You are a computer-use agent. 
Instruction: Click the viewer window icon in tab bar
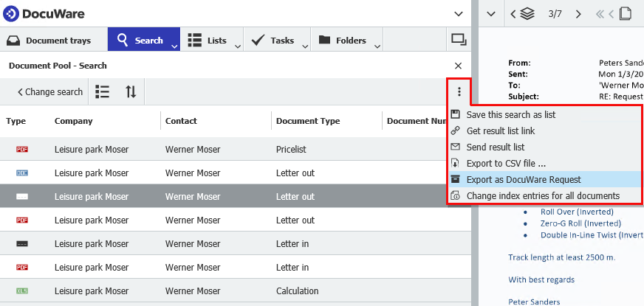(x=459, y=40)
